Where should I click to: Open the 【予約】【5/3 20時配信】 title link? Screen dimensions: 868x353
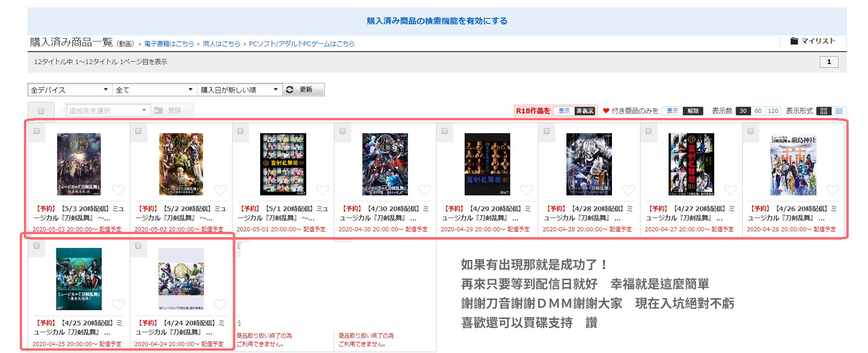[x=79, y=213]
